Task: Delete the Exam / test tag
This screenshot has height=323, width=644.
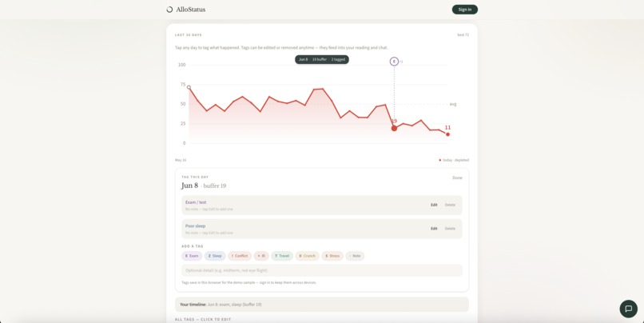Action: coord(450,205)
